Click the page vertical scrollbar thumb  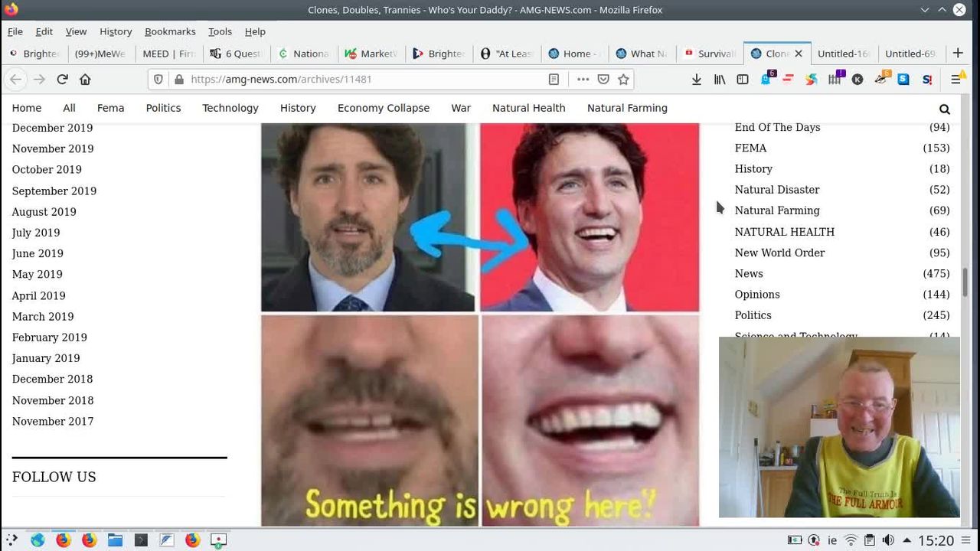click(965, 282)
